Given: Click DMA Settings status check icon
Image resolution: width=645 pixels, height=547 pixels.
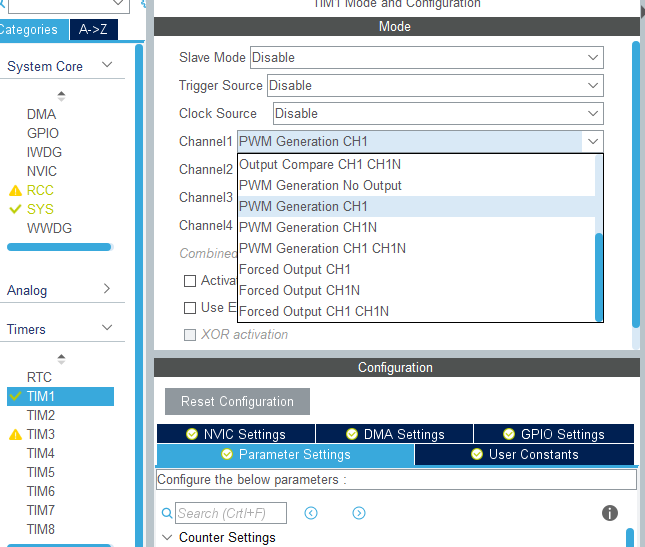Looking at the screenshot, I should 352,434.
